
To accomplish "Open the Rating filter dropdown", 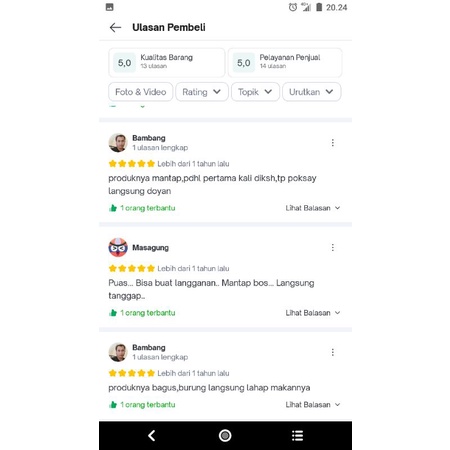I will 202,92.
